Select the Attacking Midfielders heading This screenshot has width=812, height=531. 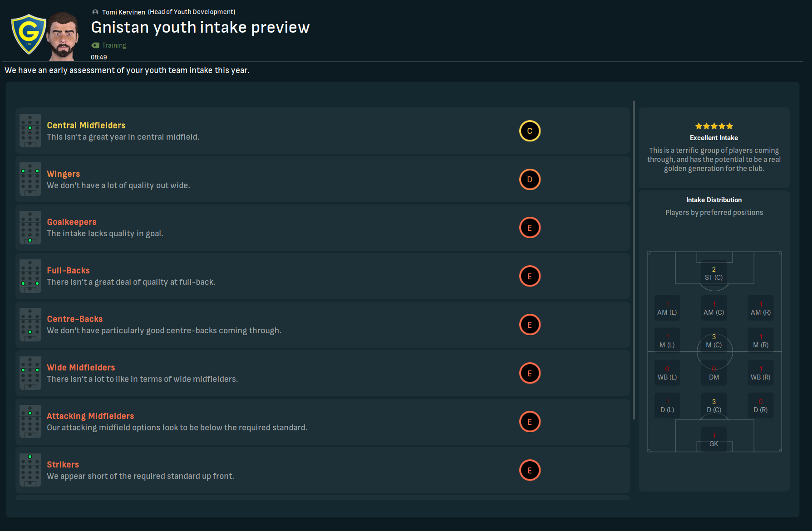click(x=91, y=416)
